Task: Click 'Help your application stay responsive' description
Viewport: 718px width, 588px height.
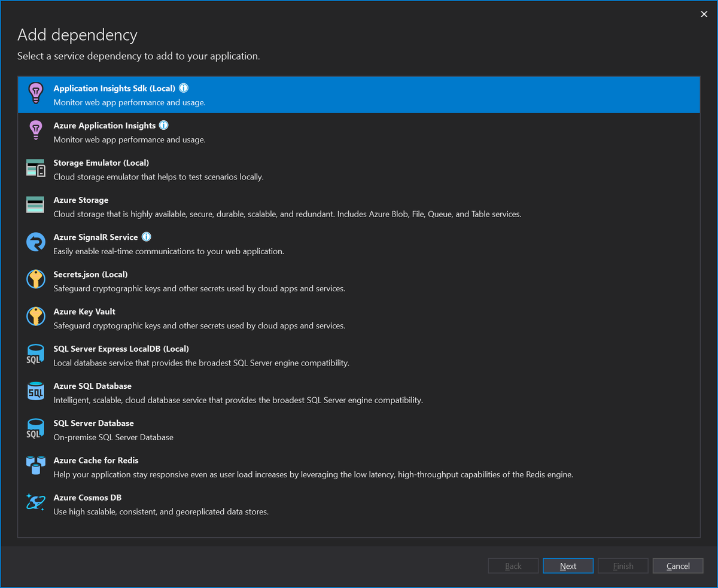Action: click(314, 474)
